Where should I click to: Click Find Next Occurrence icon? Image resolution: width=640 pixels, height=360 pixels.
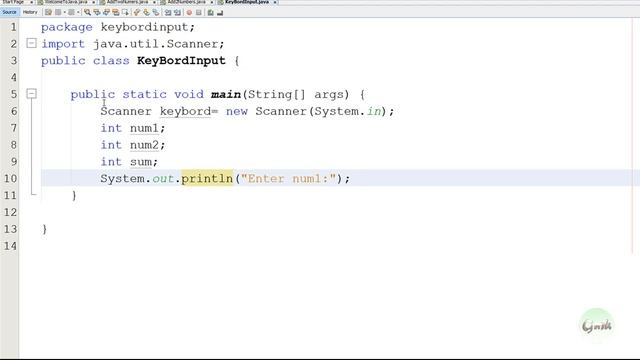point(106,12)
